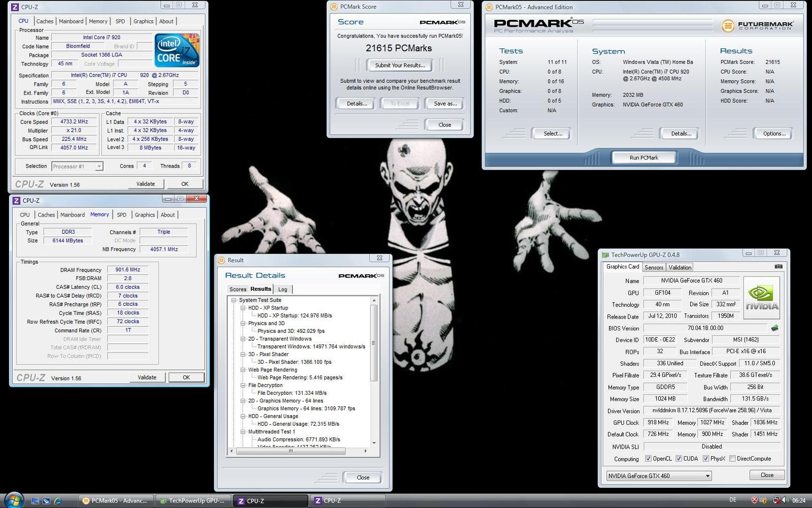Click the TechPowerUp GPU-Z taskbar button
The width and height of the screenshot is (812, 508).
193,501
